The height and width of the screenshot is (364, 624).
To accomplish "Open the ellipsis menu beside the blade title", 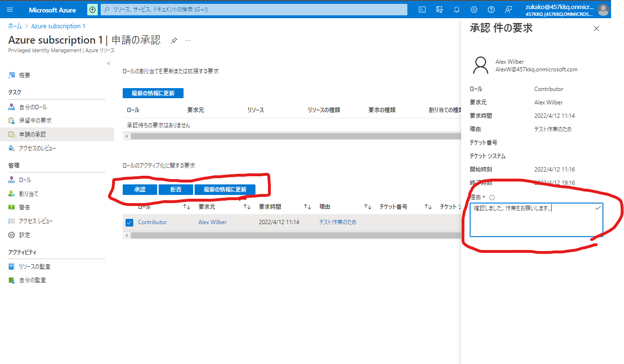I will [x=188, y=41].
